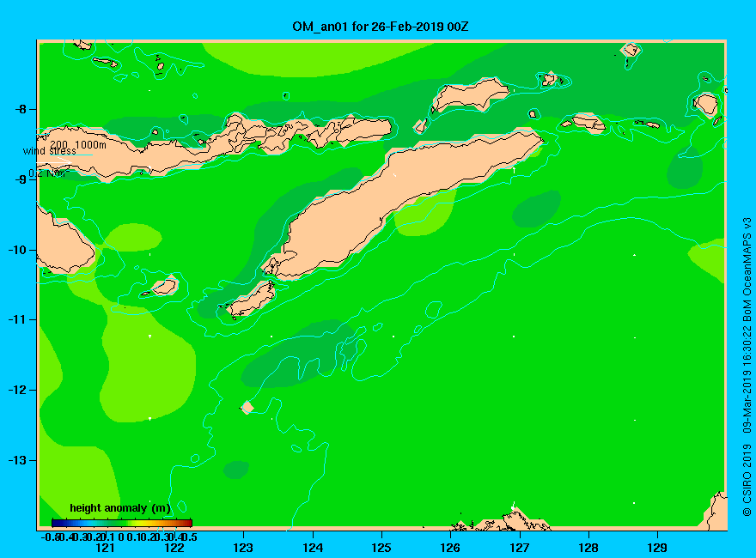This screenshot has width=756, height=558.
Task: Select longitude axis label 124
Action: pos(313,548)
